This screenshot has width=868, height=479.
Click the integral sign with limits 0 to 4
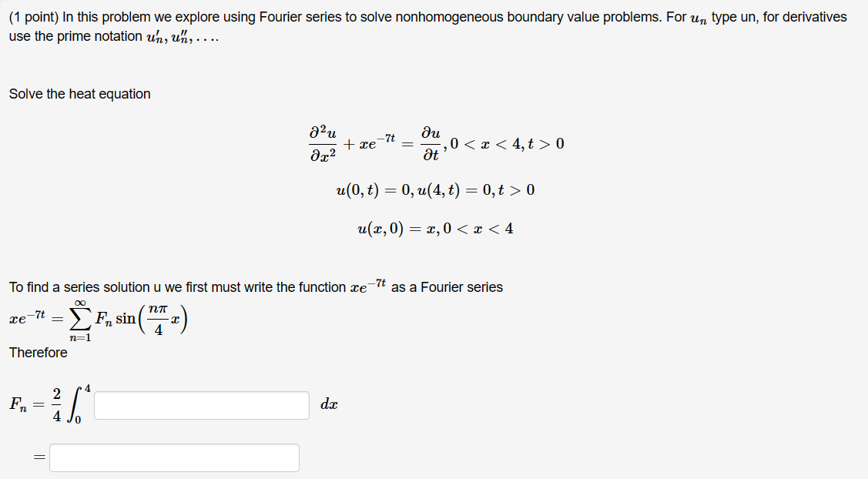[75, 404]
